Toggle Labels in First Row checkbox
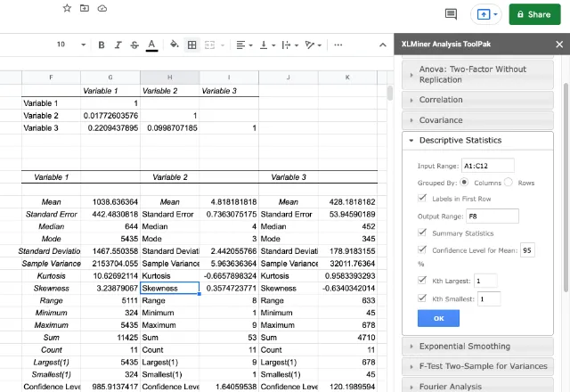 422,198
